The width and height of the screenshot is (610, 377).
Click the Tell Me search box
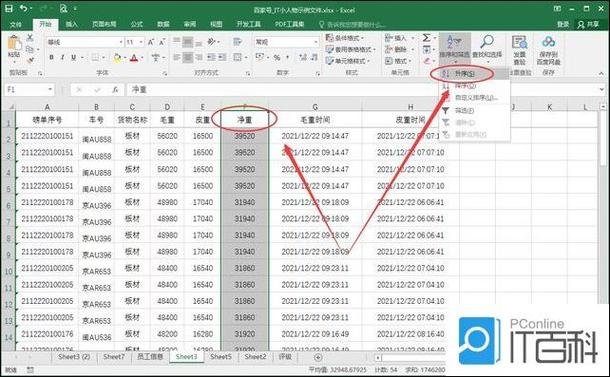(352, 25)
